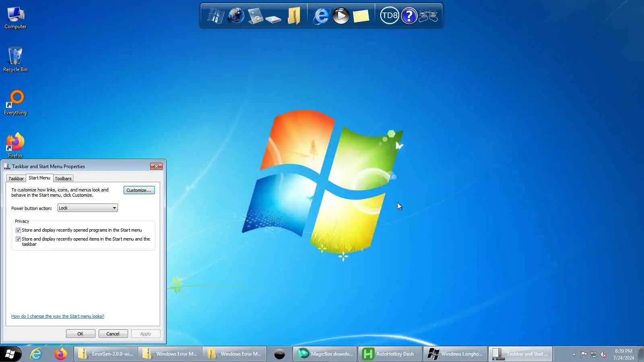Viewport: 644px width, 362px height.
Task: Switch to the Taskbar tab
Action: [x=16, y=179]
